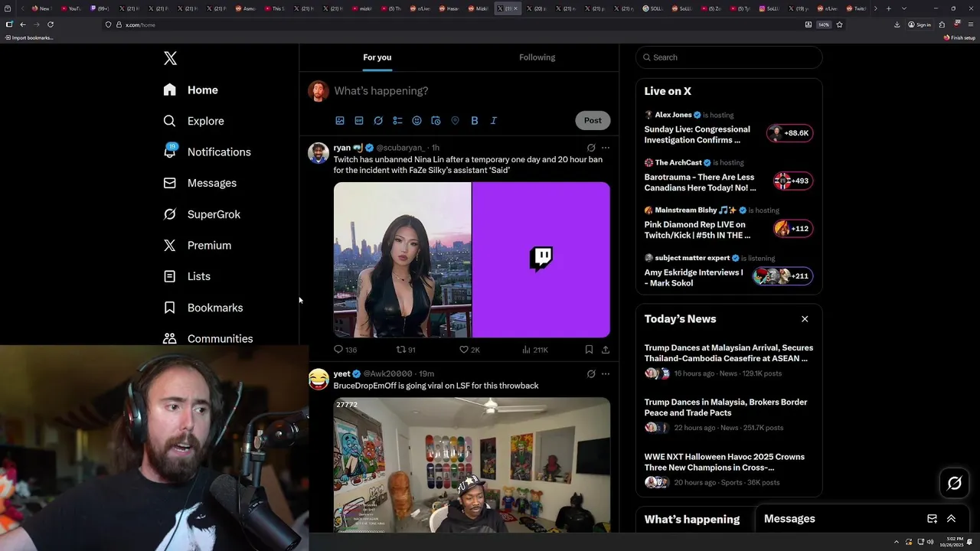Screen dimensions: 980x551
Task: Open the more menu on ryan's post
Action: (x=606, y=148)
